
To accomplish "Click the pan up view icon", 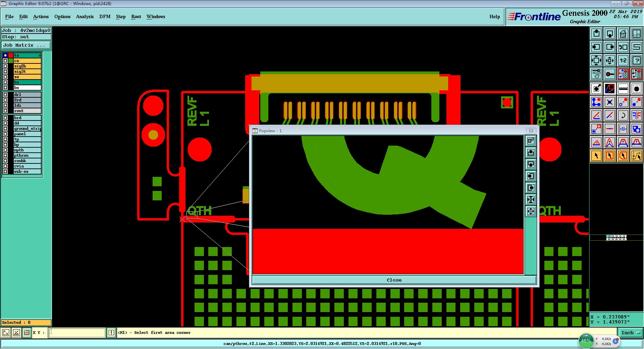I will [x=596, y=34].
